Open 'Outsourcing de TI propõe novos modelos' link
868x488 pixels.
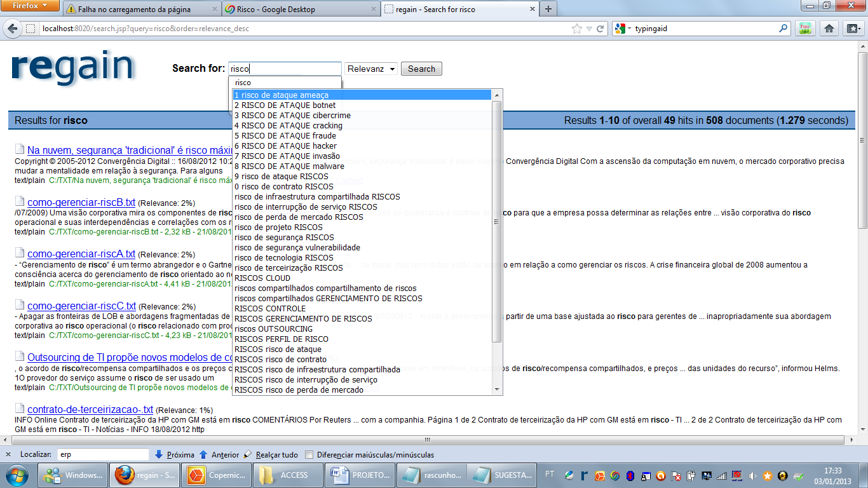pos(130,357)
